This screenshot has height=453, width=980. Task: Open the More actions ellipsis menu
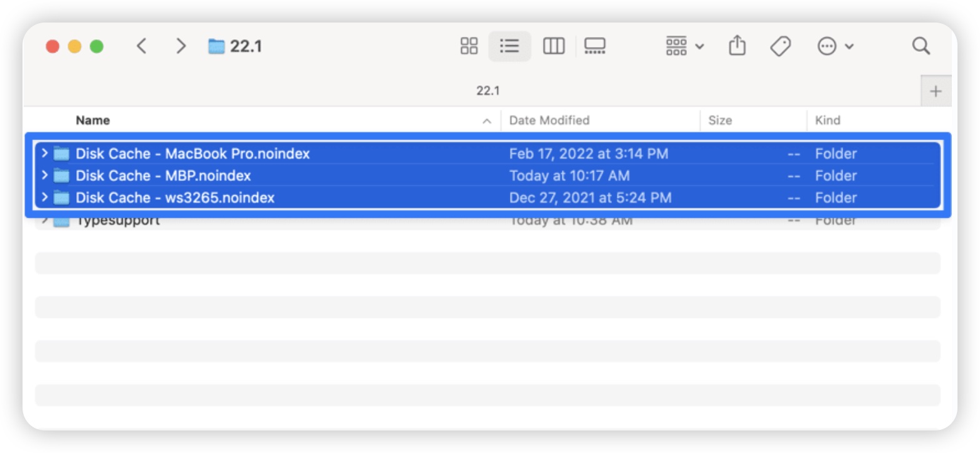coord(836,46)
